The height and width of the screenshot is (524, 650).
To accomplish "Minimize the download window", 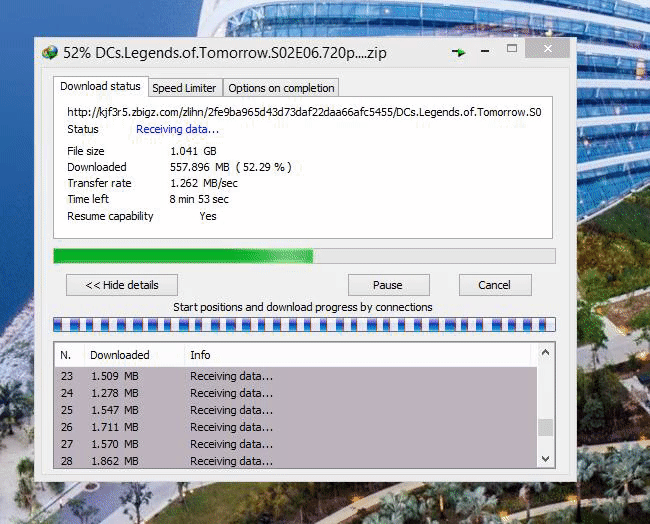I will click(485, 51).
